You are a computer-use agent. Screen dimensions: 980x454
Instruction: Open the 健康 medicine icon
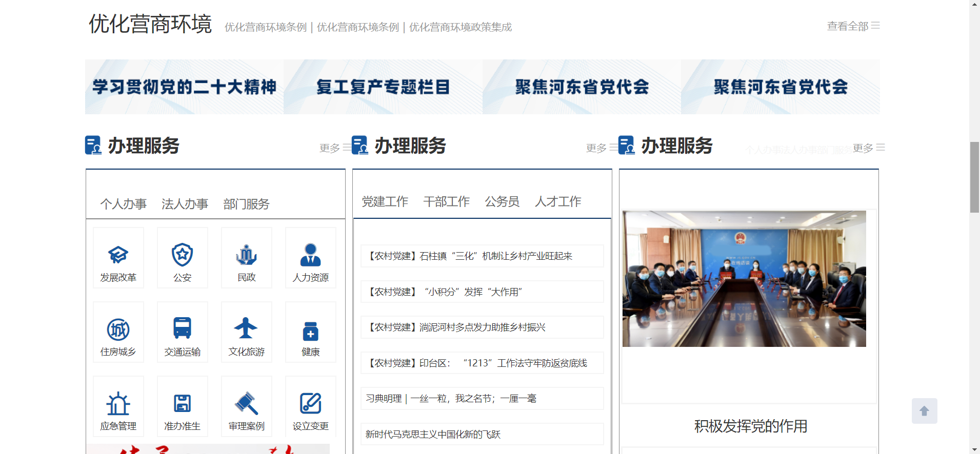311,332
